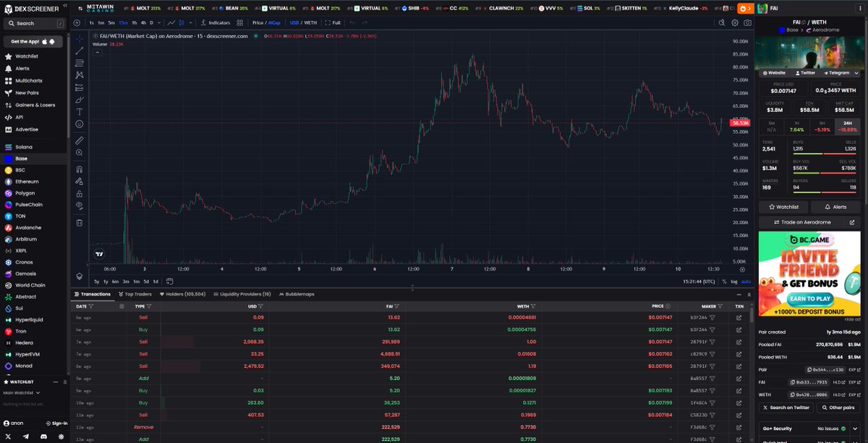Open transaction link for 2,068.35 USD sell
This screenshot has height=443, width=868.
tap(739, 341)
